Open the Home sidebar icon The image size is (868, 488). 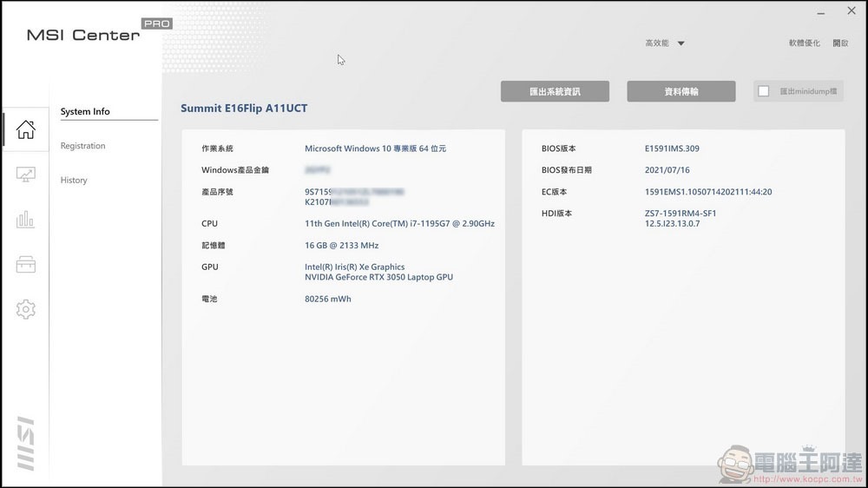25,130
